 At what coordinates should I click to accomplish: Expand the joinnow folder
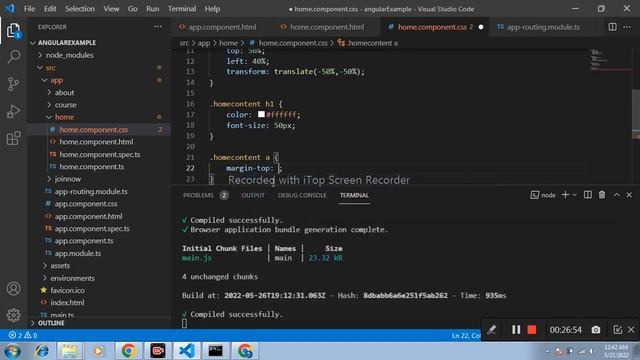click(49, 179)
